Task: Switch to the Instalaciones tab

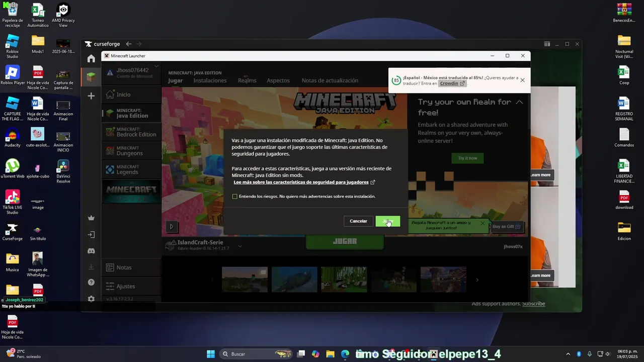Action: pos(210,80)
